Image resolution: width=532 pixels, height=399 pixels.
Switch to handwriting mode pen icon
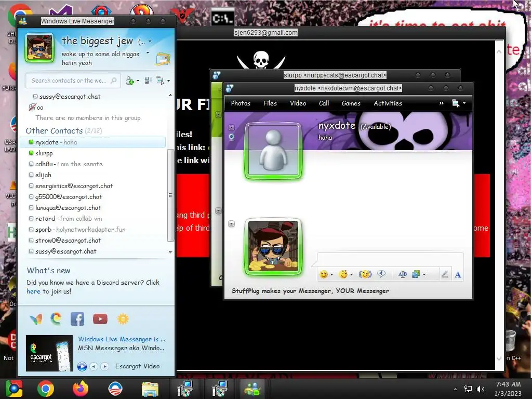445,274
